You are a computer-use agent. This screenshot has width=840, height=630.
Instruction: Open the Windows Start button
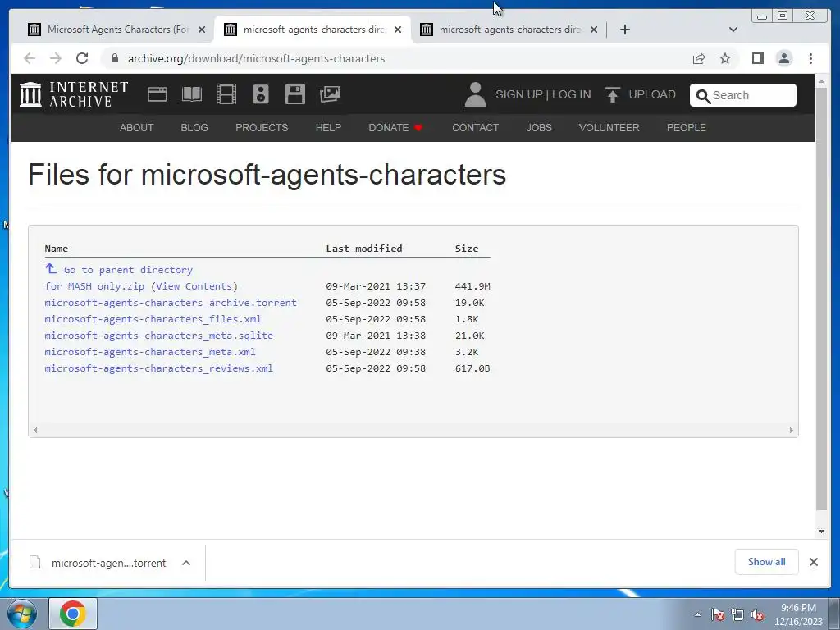click(22, 614)
